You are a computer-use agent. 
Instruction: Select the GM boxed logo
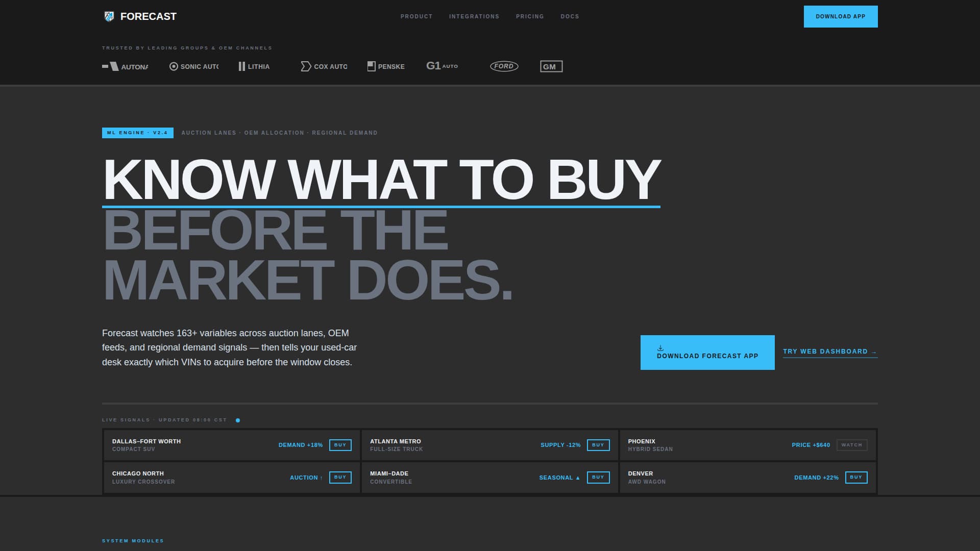pyautogui.click(x=551, y=66)
